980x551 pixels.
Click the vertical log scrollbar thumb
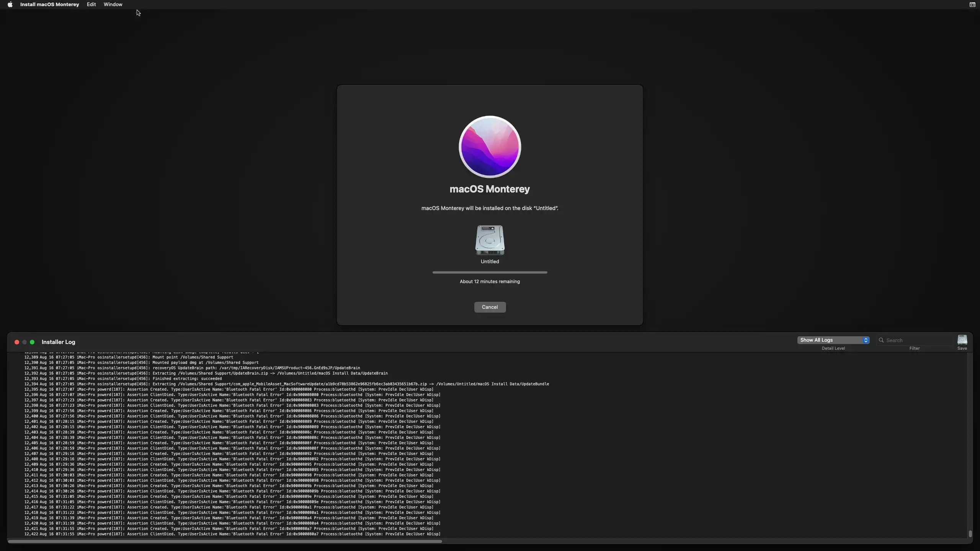click(x=970, y=533)
